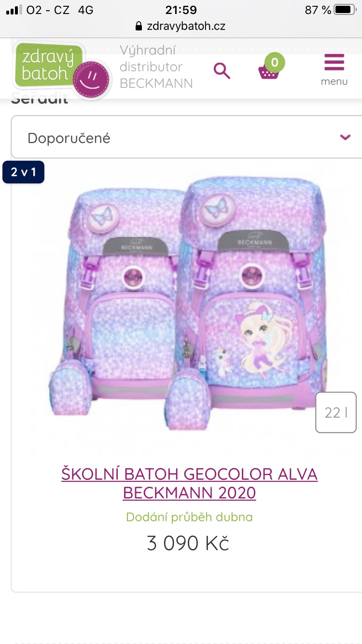Click the Výhradní distributor BECKMANN text
Image resolution: width=362 pixels, height=644 pixels.
[156, 67]
